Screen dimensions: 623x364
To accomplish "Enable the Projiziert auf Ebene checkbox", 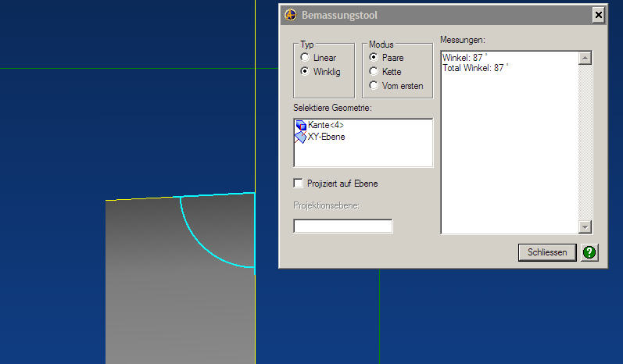I will [x=298, y=183].
